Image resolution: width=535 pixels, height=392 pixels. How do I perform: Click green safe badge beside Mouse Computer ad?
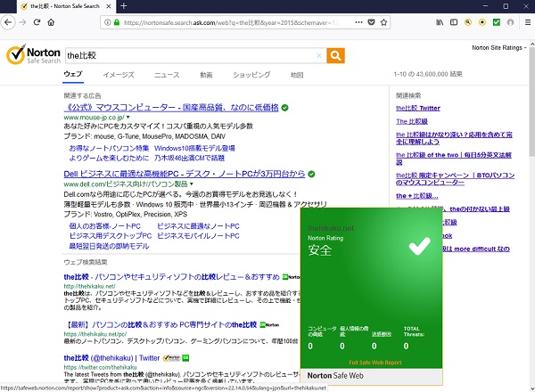click(x=285, y=108)
